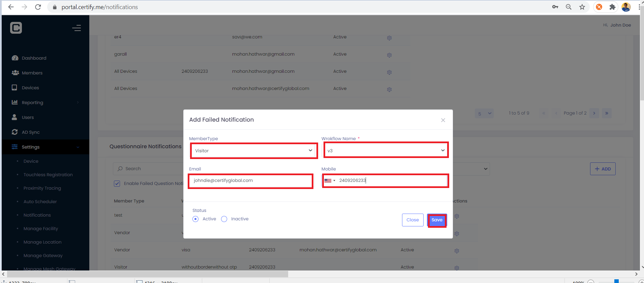The height and width of the screenshot is (283, 644).
Task: Open the page size dropdown showing 5
Action: click(x=484, y=114)
